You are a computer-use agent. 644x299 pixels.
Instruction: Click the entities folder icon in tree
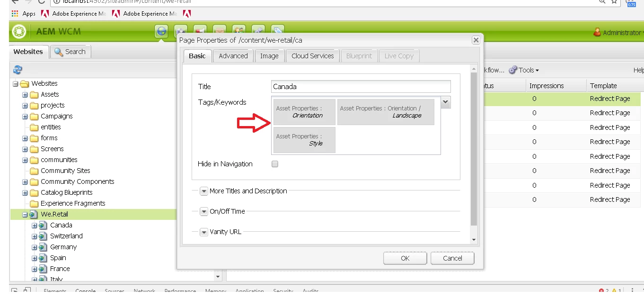(x=34, y=127)
